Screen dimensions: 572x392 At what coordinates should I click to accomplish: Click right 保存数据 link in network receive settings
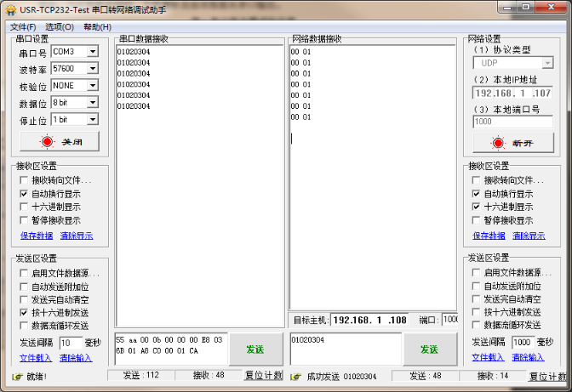pos(489,236)
